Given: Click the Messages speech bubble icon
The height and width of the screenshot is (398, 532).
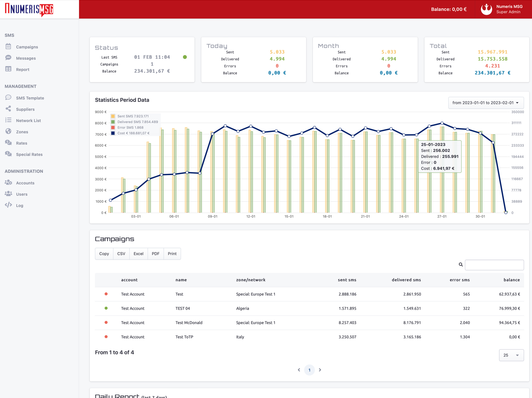Looking at the screenshot, I should 8,58.
